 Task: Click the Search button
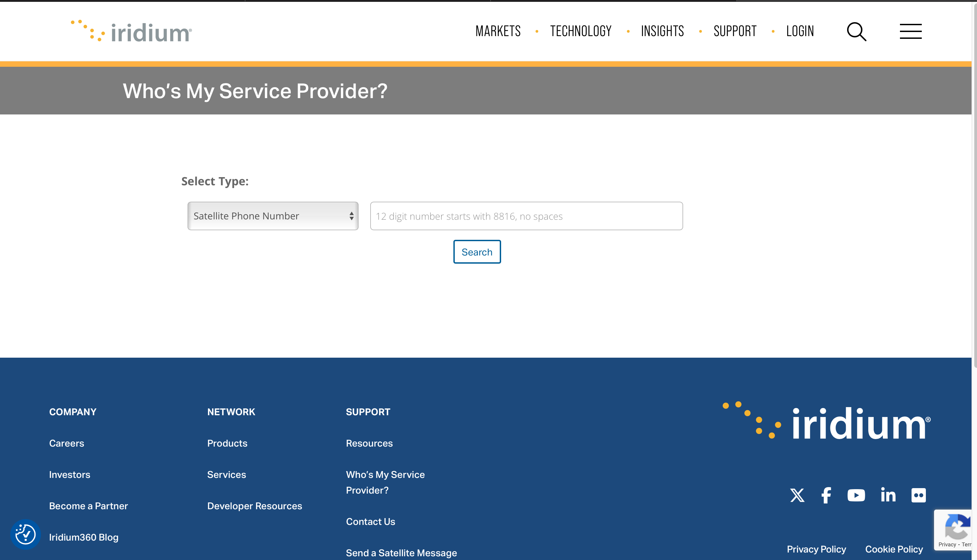click(477, 252)
